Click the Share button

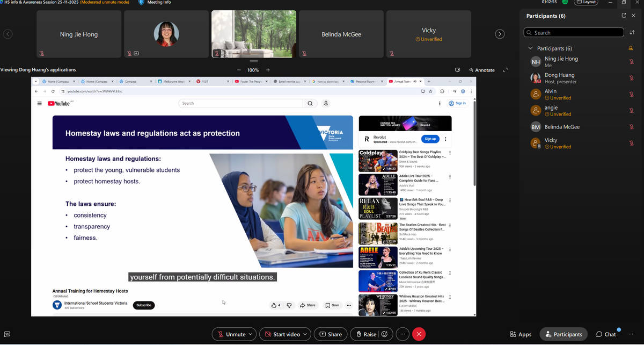[x=331, y=334]
